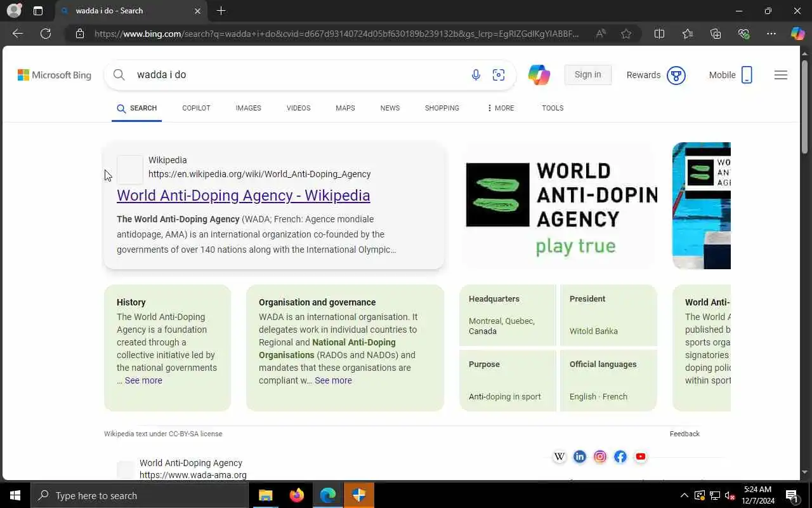Open the TOOLS option
The image size is (812, 508).
553,108
